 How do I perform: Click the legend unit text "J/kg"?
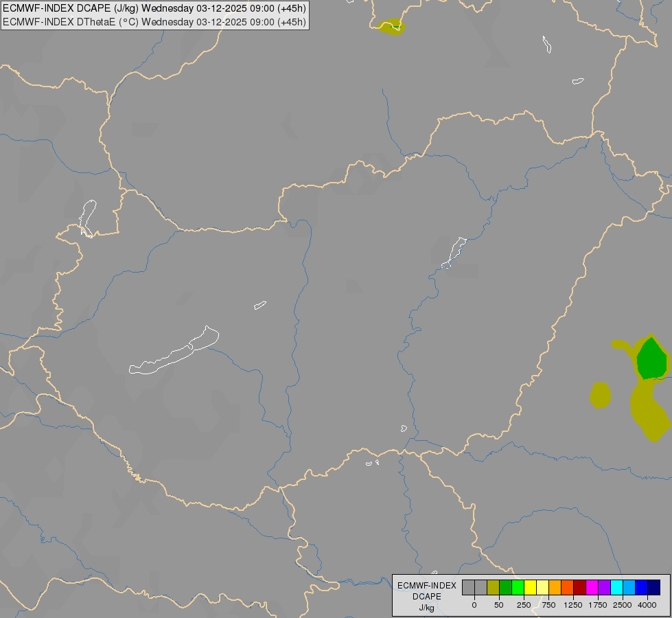point(427,608)
